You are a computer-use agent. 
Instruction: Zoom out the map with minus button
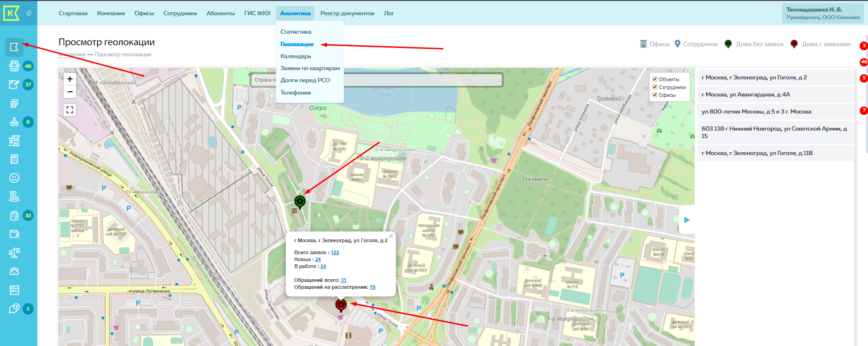[70, 92]
